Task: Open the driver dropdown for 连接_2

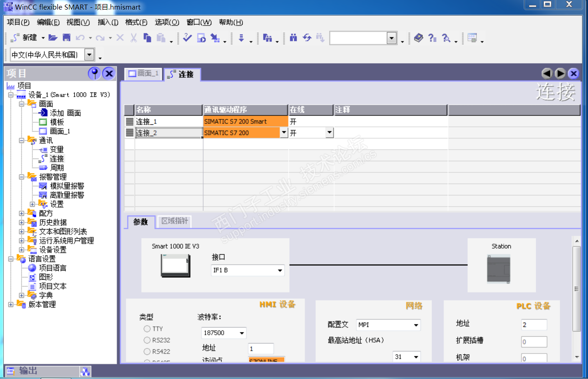Action: [x=284, y=133]
